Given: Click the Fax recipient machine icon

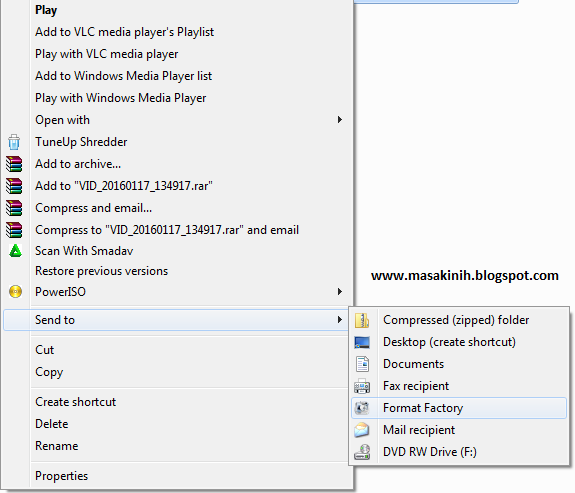Looking at the screenshot, I should click(x=362, y=386).
